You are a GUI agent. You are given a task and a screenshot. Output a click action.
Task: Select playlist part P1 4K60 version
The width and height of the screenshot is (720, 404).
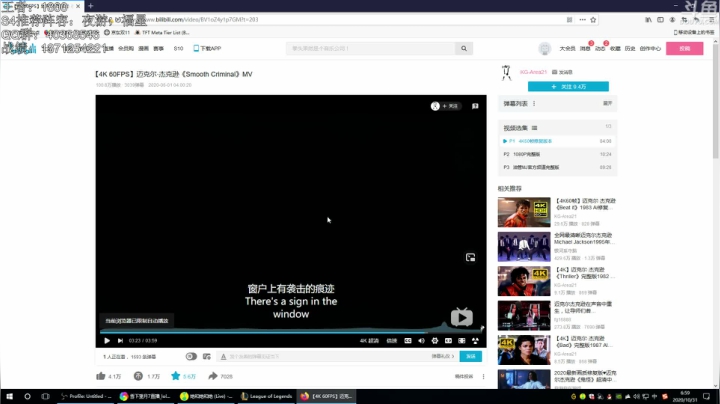point(557,141)
